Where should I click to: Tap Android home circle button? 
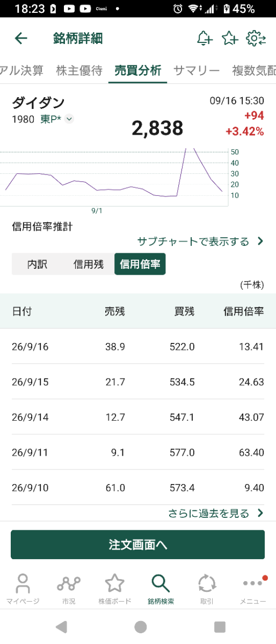pyautogui.click(x=141, y=627)
